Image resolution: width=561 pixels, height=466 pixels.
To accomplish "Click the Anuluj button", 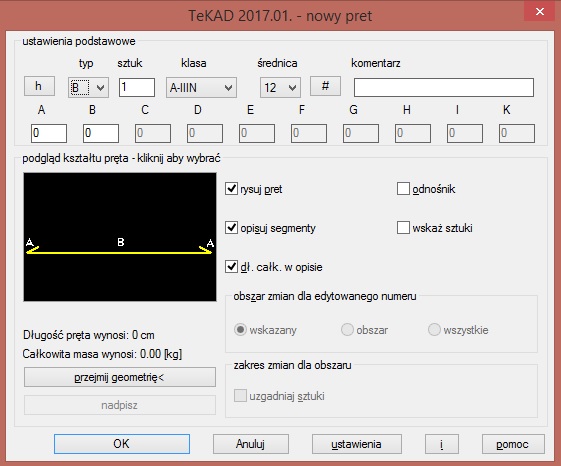I will (250, 444).
